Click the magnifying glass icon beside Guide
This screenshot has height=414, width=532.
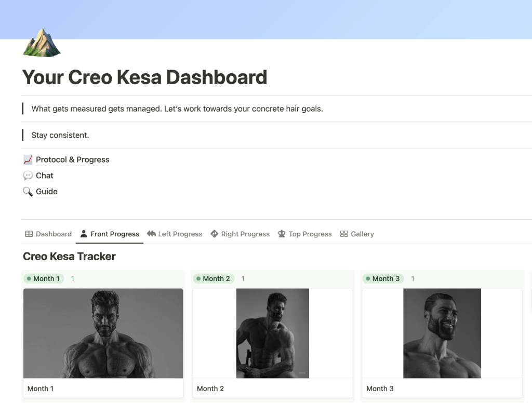click(28, 191)
